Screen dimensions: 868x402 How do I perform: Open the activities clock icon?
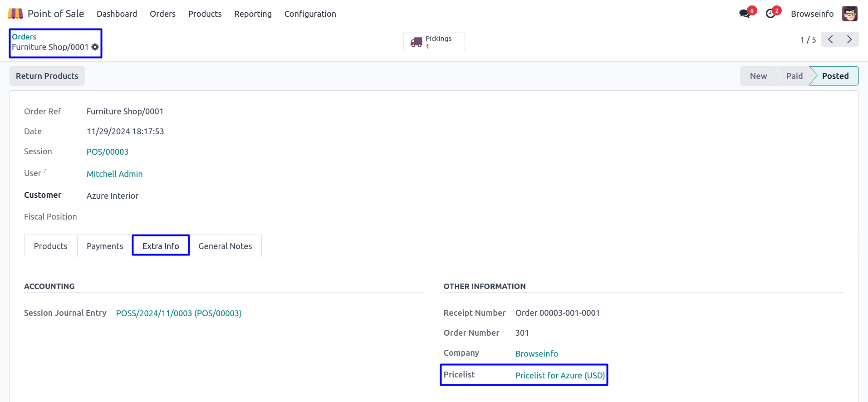770,14
